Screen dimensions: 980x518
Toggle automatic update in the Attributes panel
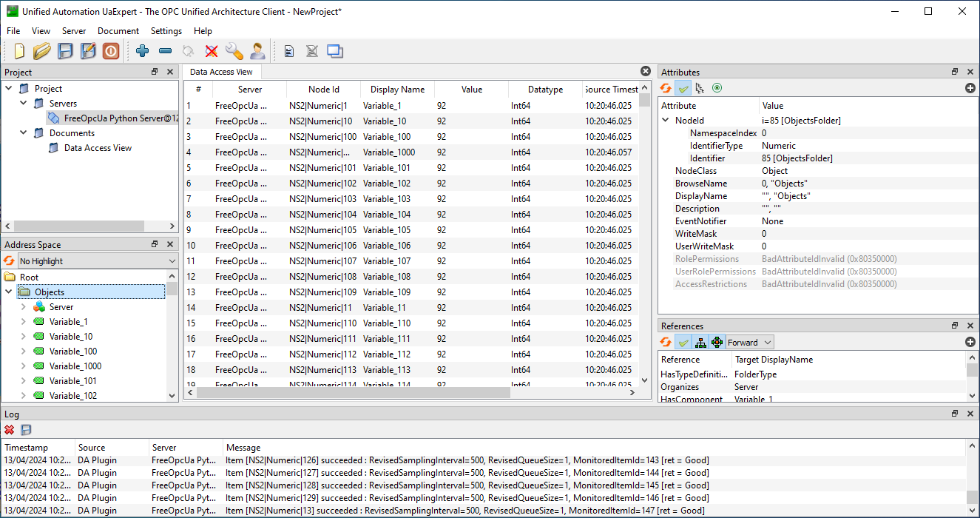[x=683, y=88]
